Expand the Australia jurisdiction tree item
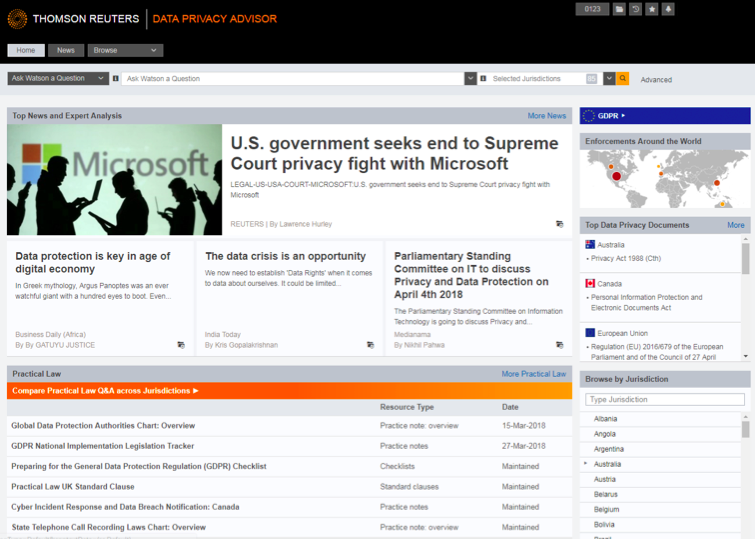The height and width of the screenshot is (539, 755). 586,464
